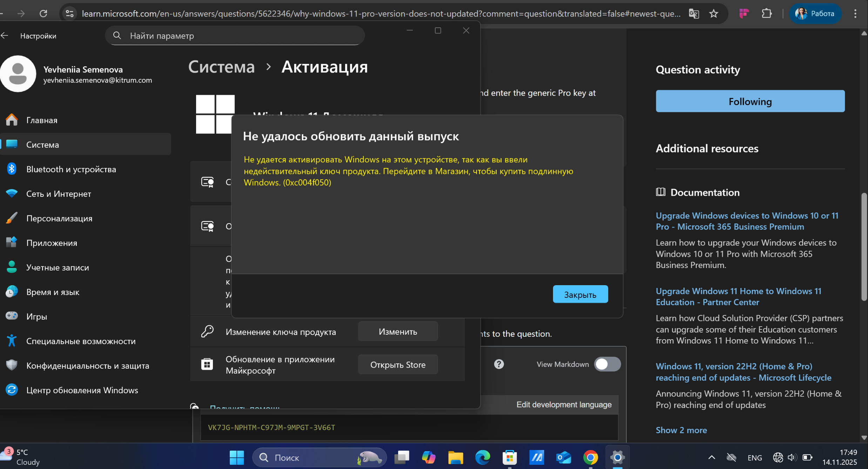868x469 pixels.
Task: Open Upgrade Windows devices to Windows 10 or 11 Pro link
Action: pos(747,221)
